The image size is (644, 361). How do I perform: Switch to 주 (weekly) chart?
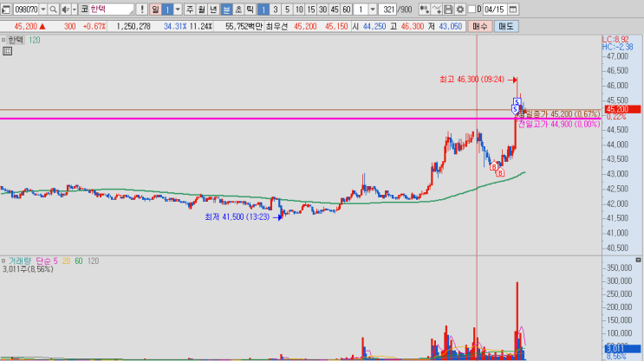pyautogui.click(x=190, y=9)
